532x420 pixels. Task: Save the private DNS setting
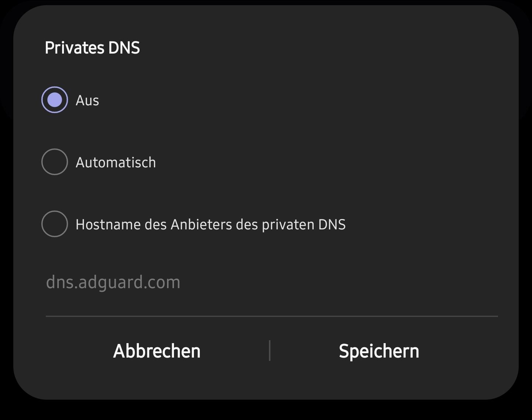click(379, 351)
